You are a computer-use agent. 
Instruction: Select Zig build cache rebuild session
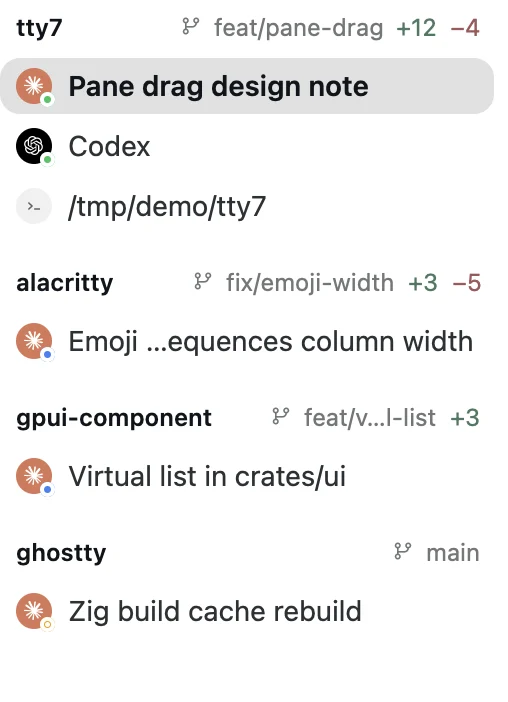coord(247,611)
